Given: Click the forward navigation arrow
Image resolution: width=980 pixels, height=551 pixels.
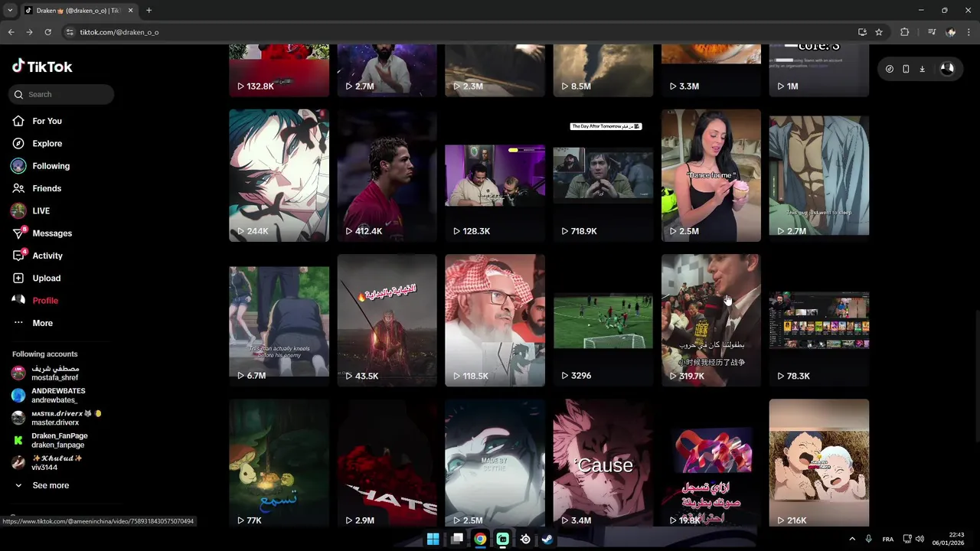Looking at the screenshot, I should tap(29, 32).
